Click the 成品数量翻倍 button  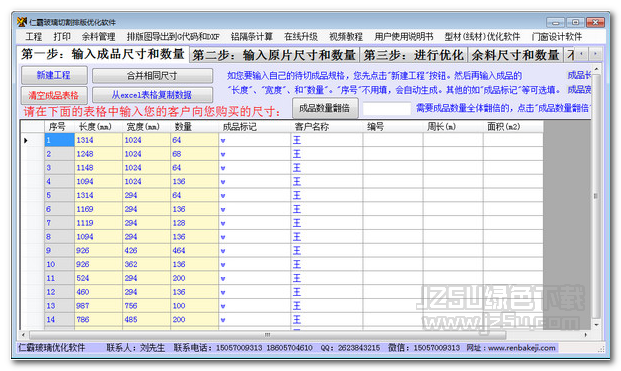pyautogui.click(x=325, y=108)
